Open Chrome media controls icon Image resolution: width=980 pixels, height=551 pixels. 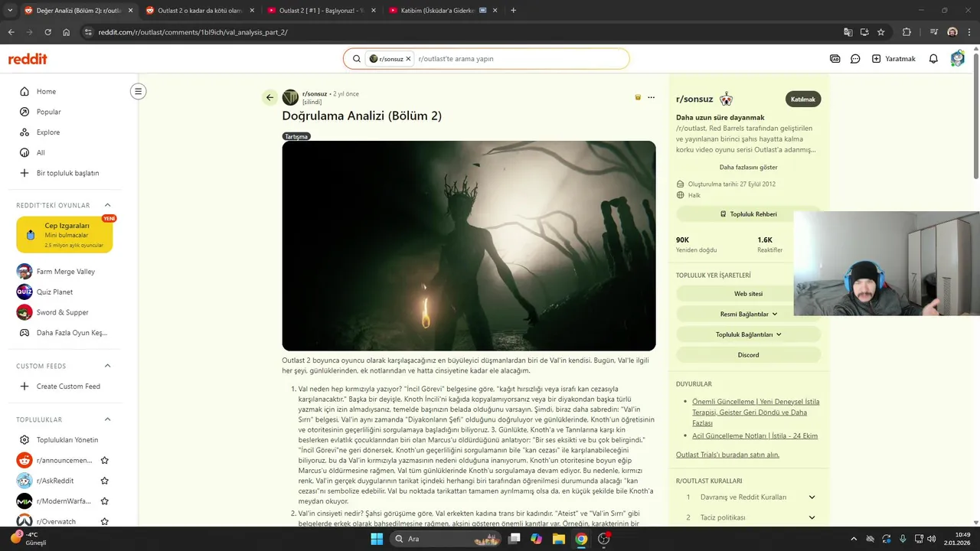click(x=934, y=32)
